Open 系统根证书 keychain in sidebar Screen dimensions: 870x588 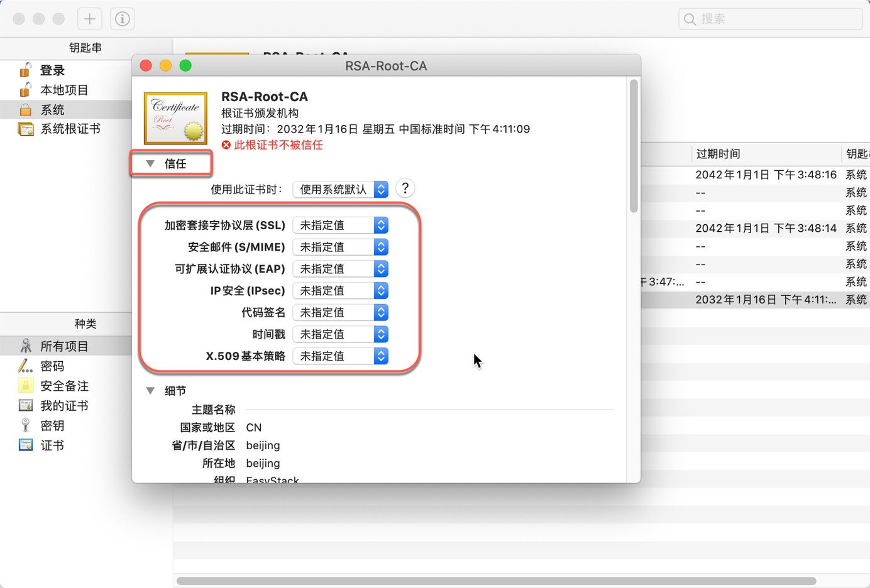coord(70,129)
